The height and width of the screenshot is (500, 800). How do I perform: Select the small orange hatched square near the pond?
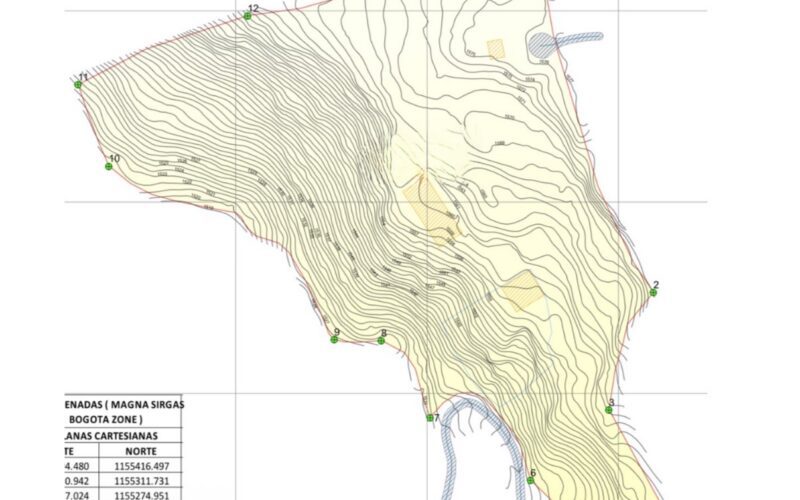495,47
